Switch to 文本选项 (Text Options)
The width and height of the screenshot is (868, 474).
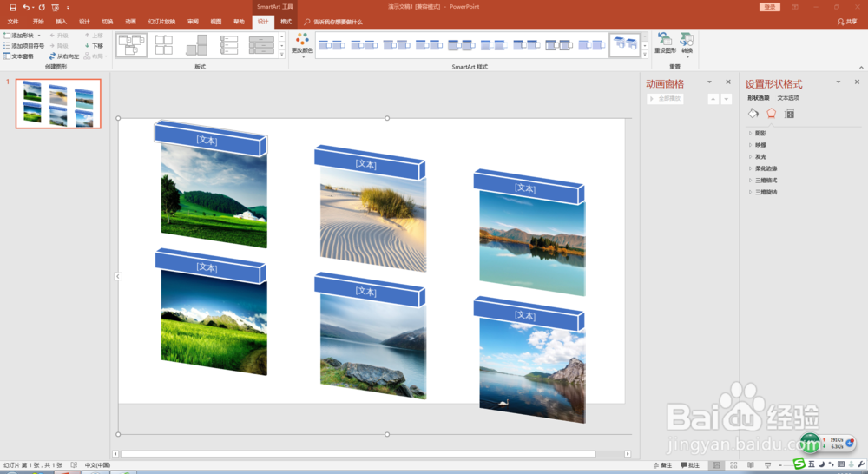click(x=788, y=98)
